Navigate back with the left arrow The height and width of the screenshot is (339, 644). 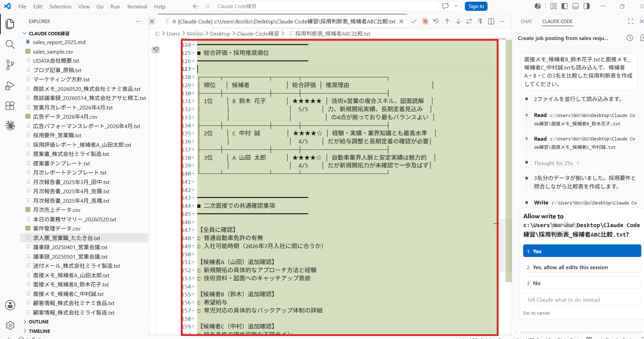[195, 6]
